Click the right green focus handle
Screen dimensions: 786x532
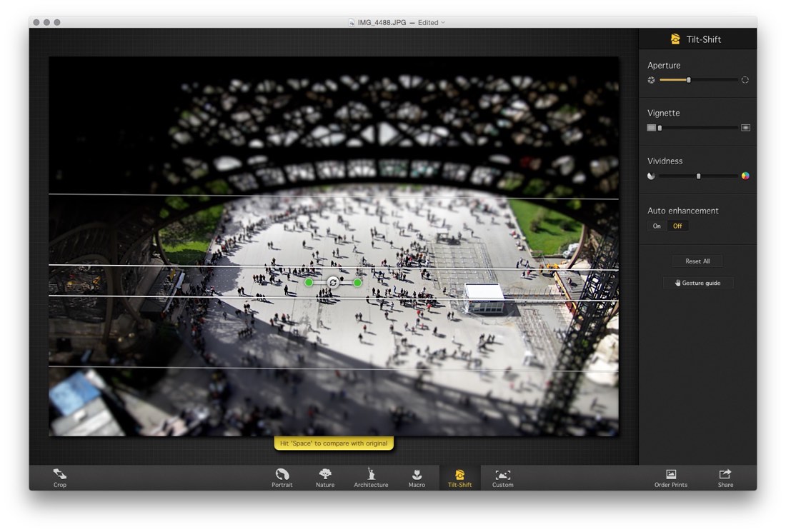[357, 283]
